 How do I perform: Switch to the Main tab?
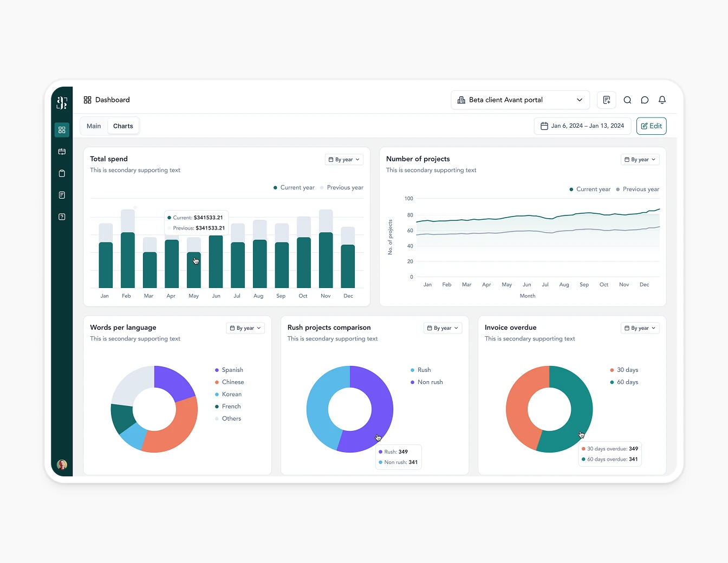93,126
